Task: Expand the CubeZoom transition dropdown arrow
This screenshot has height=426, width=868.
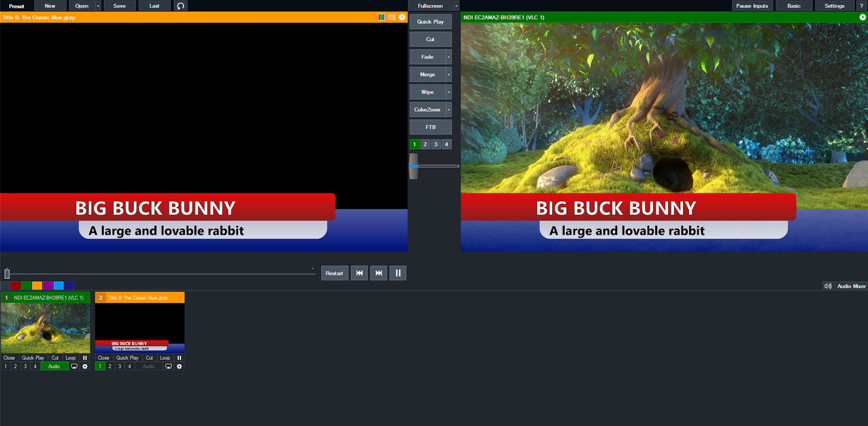Action: 448,109
